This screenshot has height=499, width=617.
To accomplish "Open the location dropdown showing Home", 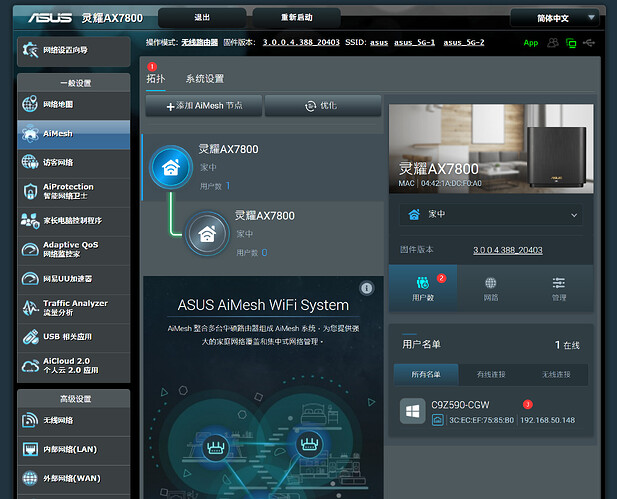I will pos(491,215).
